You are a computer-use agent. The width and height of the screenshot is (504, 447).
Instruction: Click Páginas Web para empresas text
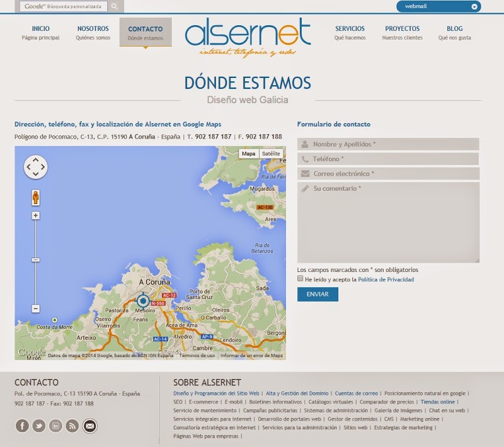[206, 436]
